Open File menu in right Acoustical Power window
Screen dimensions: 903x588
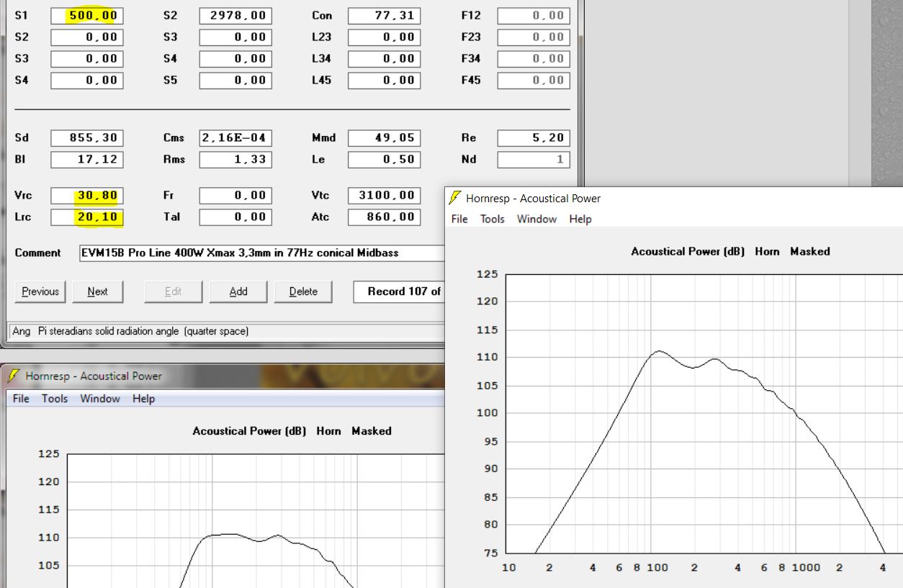(x=459, y=219)
